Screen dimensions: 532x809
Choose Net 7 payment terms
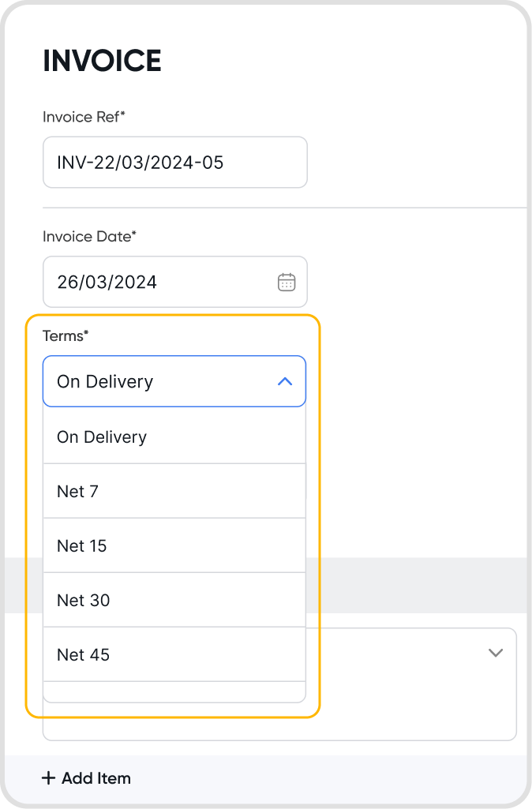click(x=174, y=492)
